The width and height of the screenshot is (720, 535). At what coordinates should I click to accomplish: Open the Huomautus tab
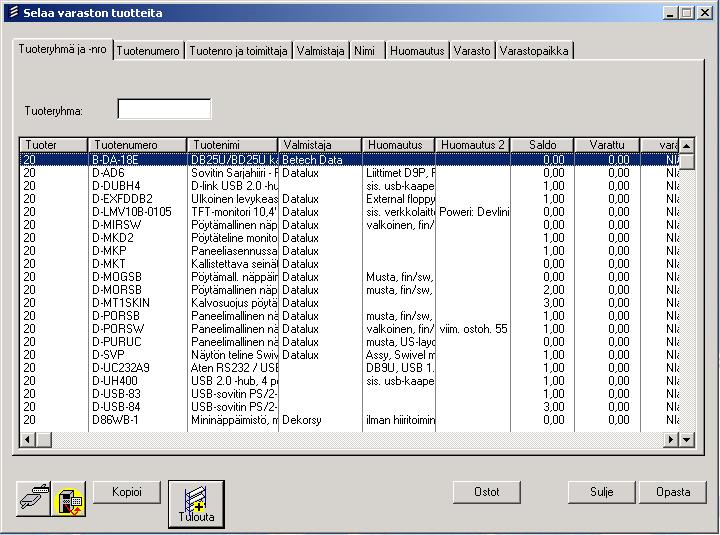coord(417,51)
